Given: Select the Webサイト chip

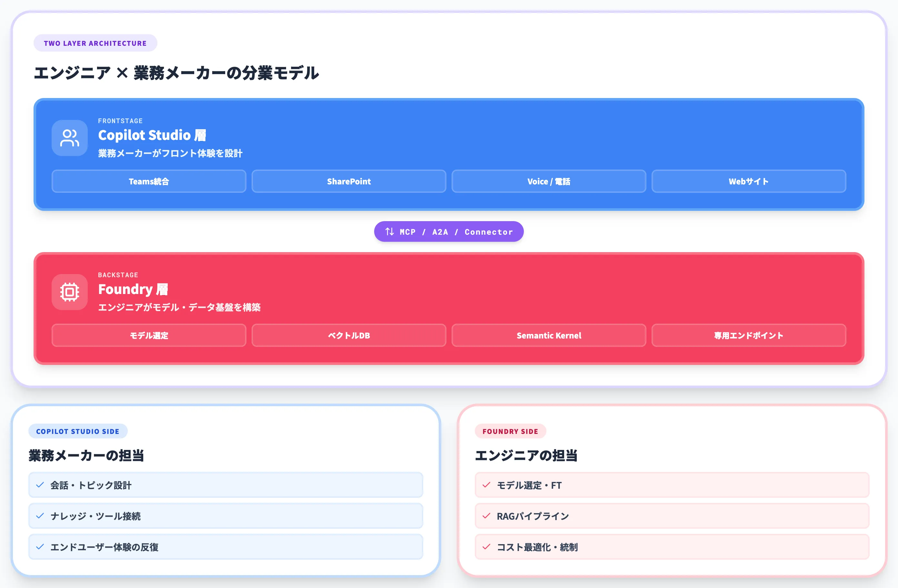Looking at the screenshot, I should (749, 181).
